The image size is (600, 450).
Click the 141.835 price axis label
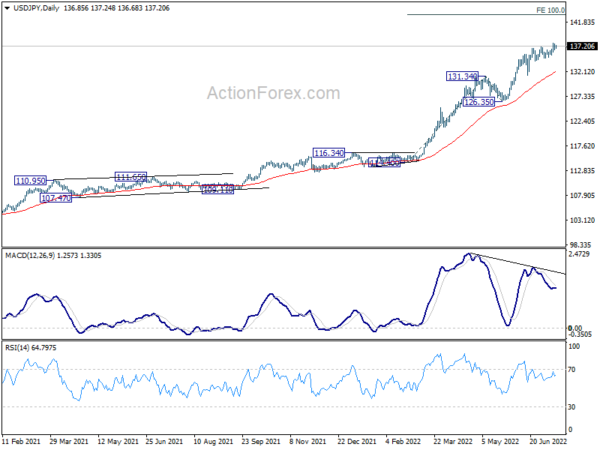point(582,23)
